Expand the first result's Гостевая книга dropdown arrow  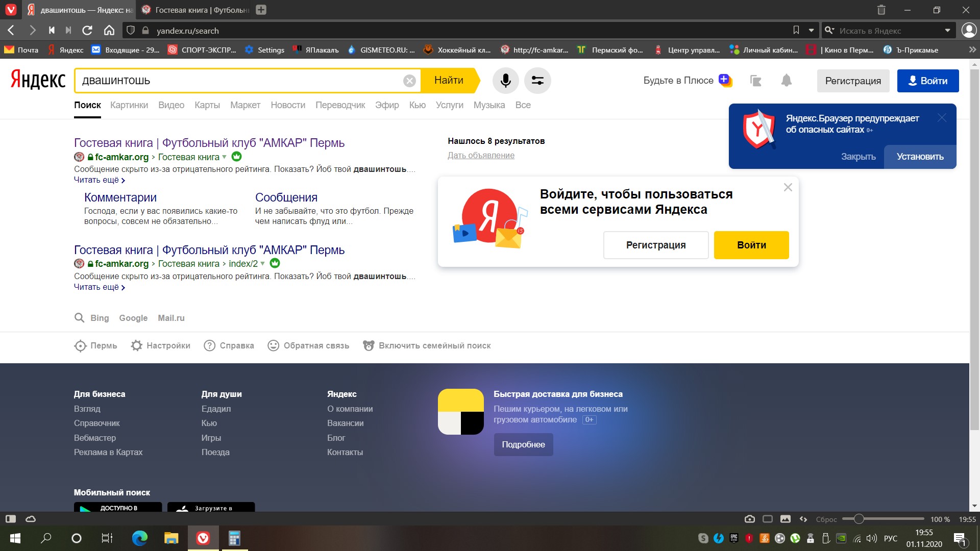coord(224,157)
